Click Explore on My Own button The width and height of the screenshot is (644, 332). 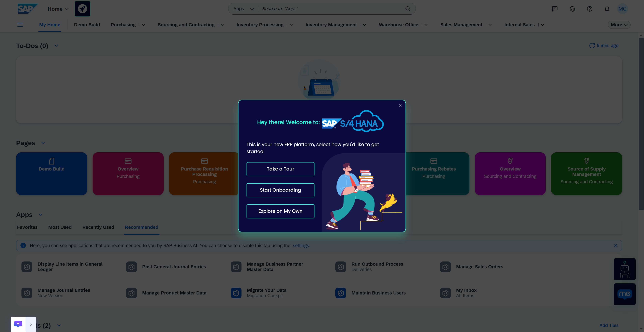coord(280,211)
